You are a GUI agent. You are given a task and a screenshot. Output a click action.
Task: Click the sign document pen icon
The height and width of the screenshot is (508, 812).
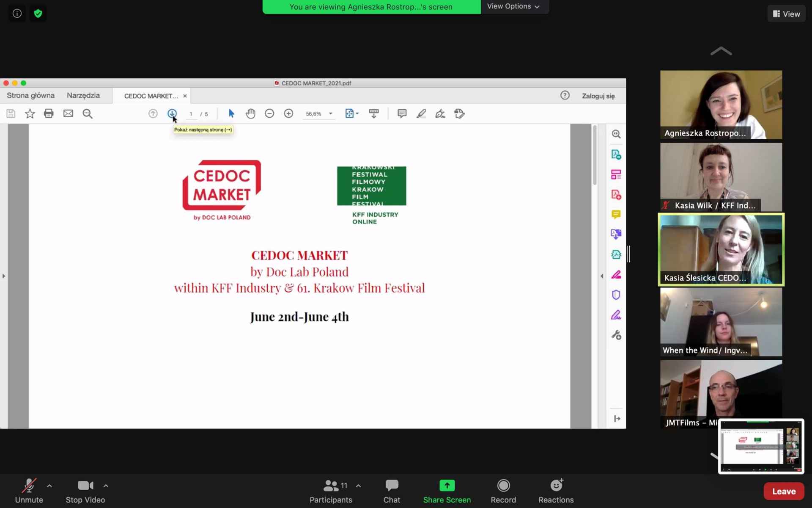point(440,113)
